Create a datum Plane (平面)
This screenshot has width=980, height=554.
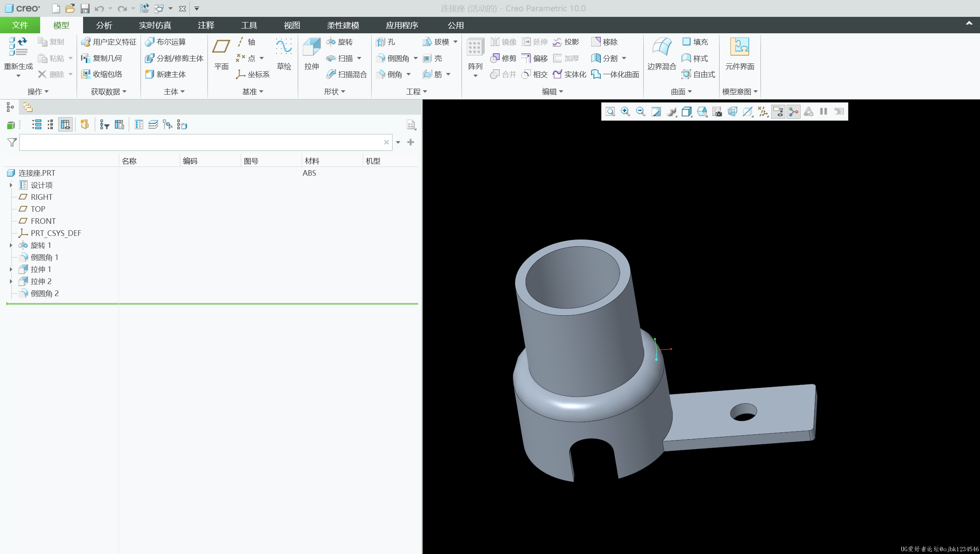click(x=221, y=54)
